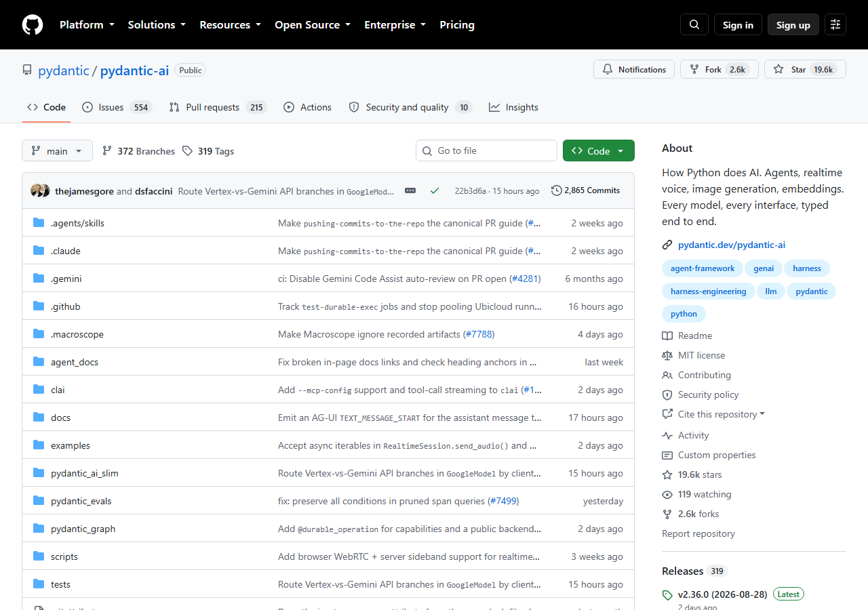Click the tag icon beside v2.36.0 release

click(667, 595)
